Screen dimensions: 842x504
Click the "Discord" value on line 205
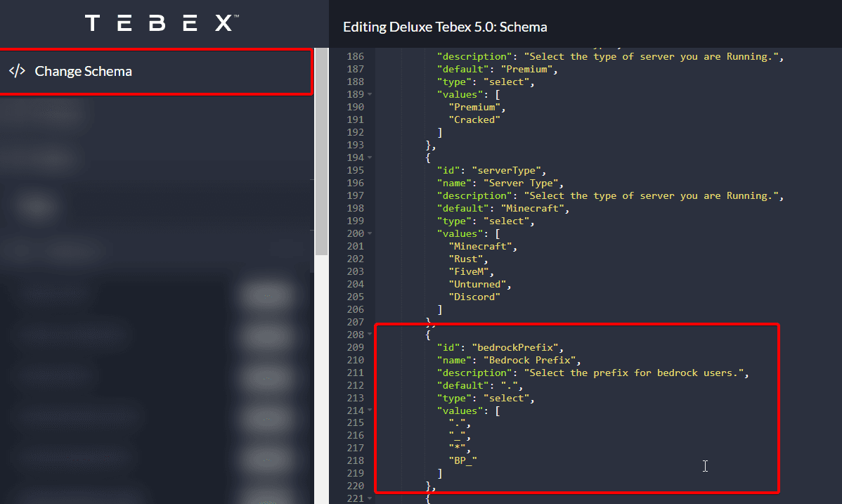point(474,297)
